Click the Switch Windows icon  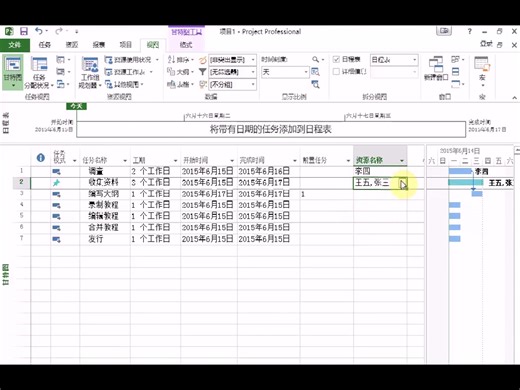455,60
